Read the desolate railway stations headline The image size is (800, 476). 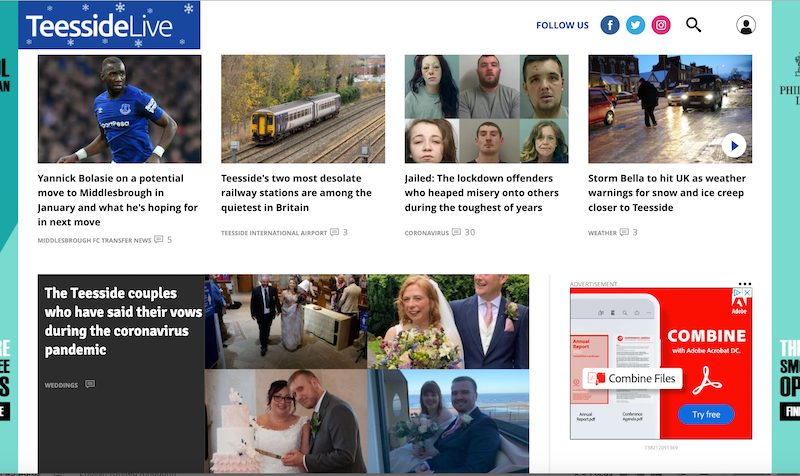296,193
